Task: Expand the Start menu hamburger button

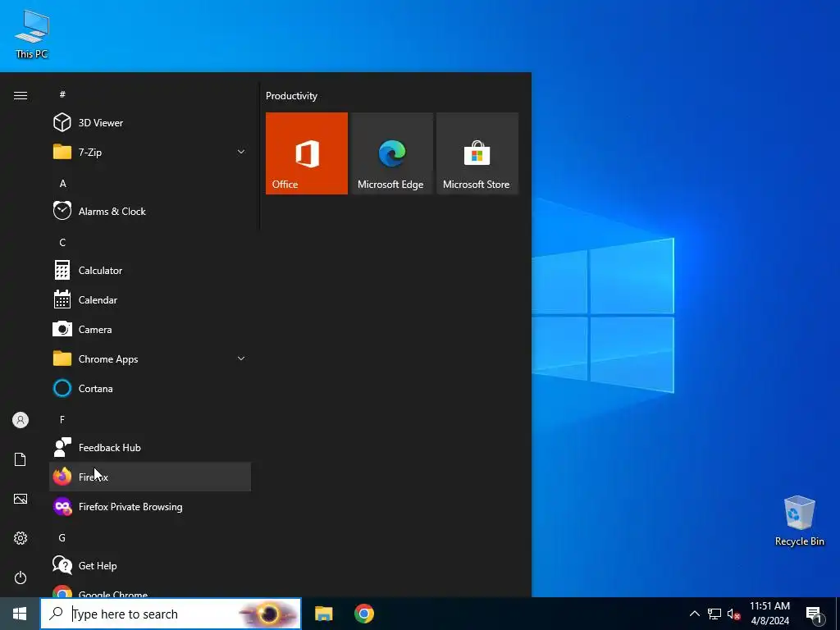Action: tap(21, 95)
